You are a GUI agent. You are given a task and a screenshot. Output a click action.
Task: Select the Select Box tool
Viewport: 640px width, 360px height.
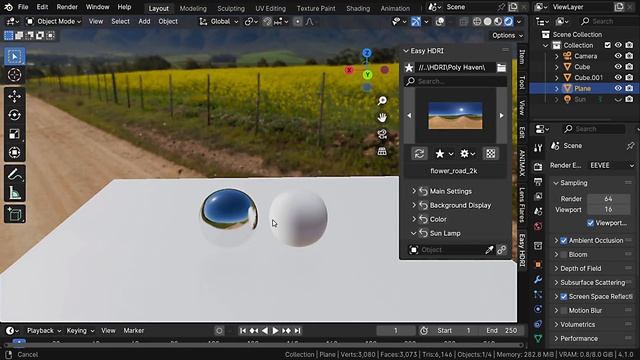(15, 56)
